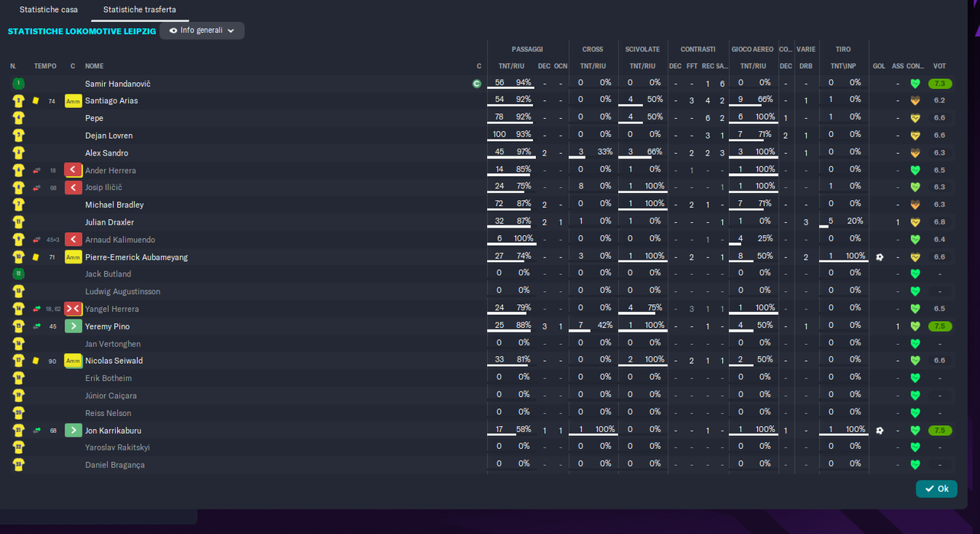Open Alex Sandro's player profile
Screen dimensions: 980x534
[x=106, y=153]
